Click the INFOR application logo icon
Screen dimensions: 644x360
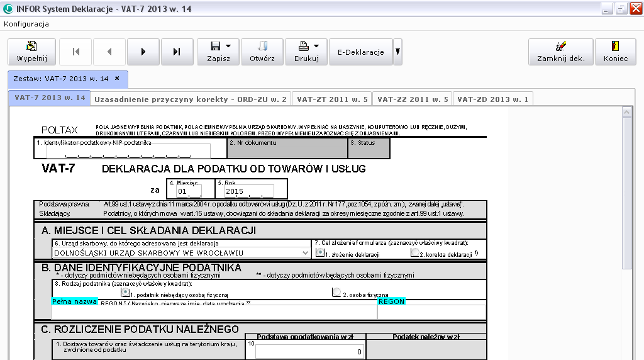tap(8, 9)
